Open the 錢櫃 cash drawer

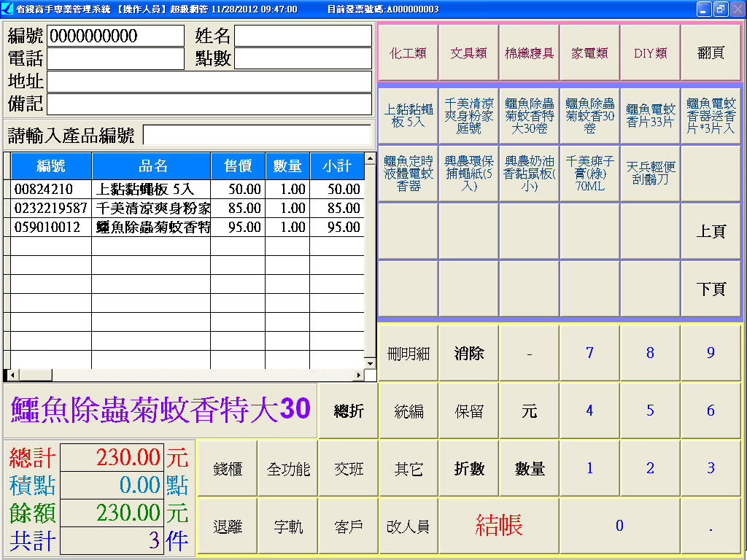point(228,469)
